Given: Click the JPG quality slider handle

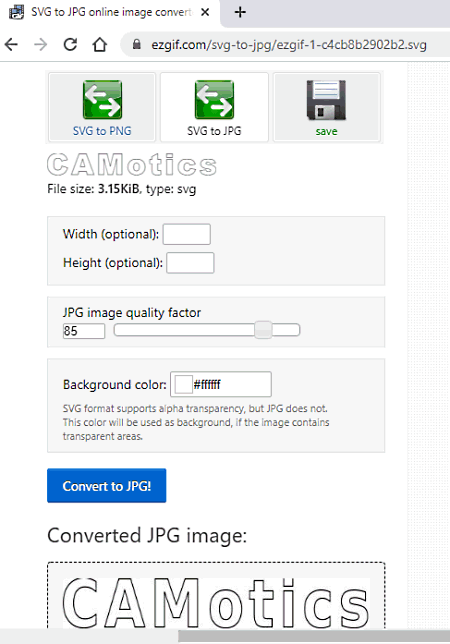Looking at the screenshot, I should (x=263, y=330).
